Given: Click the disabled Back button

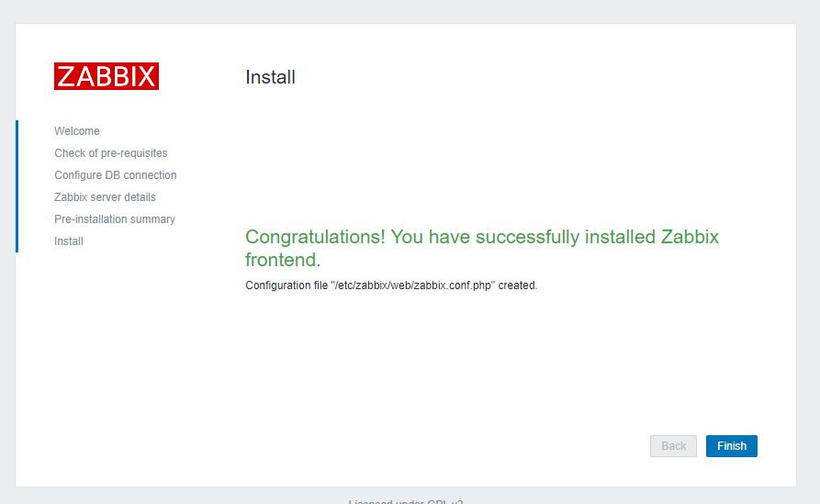Looking at the screenshot, I should click(x=673, y=446).
